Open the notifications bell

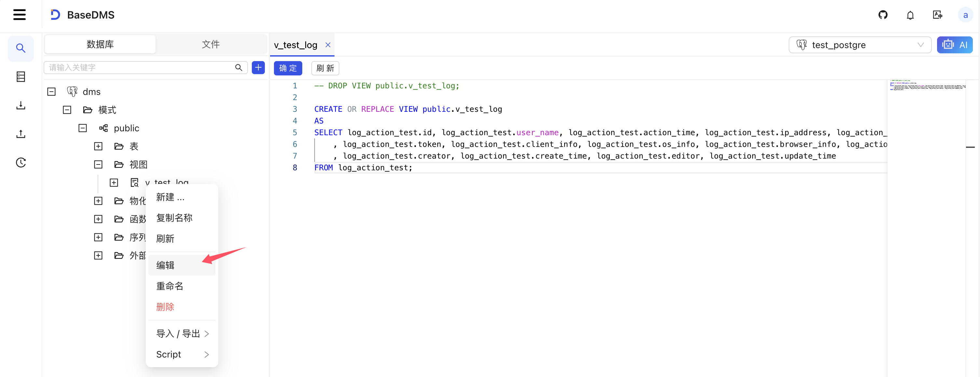click(x=910, y=15)
